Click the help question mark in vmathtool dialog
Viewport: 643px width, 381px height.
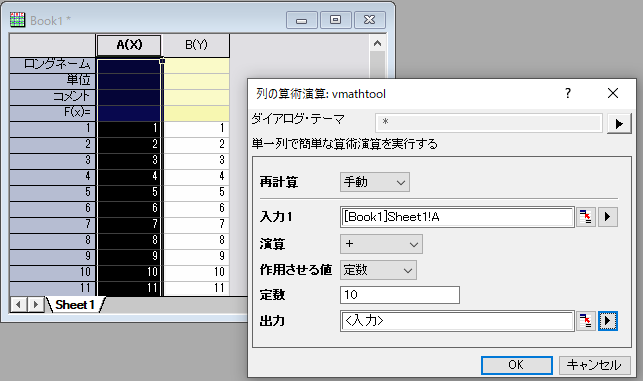(x=568, y=94)
